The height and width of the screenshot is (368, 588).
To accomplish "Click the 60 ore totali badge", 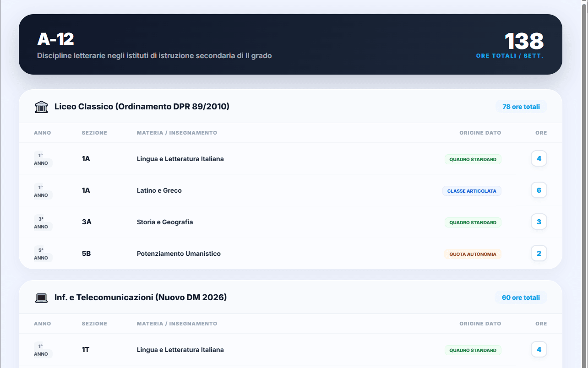I will [521, 298].
